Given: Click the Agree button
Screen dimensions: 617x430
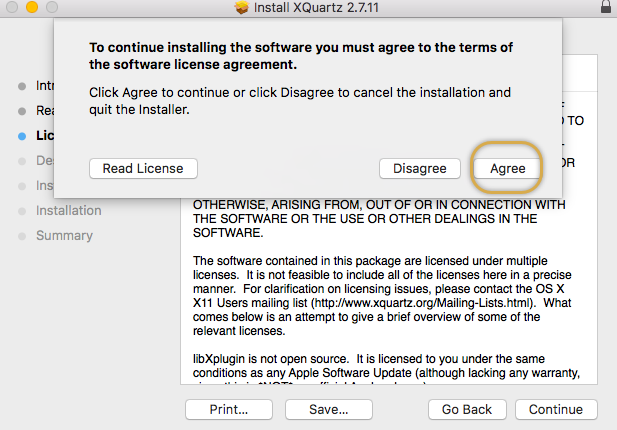Looking at the screenshot, I should [507, 168].
